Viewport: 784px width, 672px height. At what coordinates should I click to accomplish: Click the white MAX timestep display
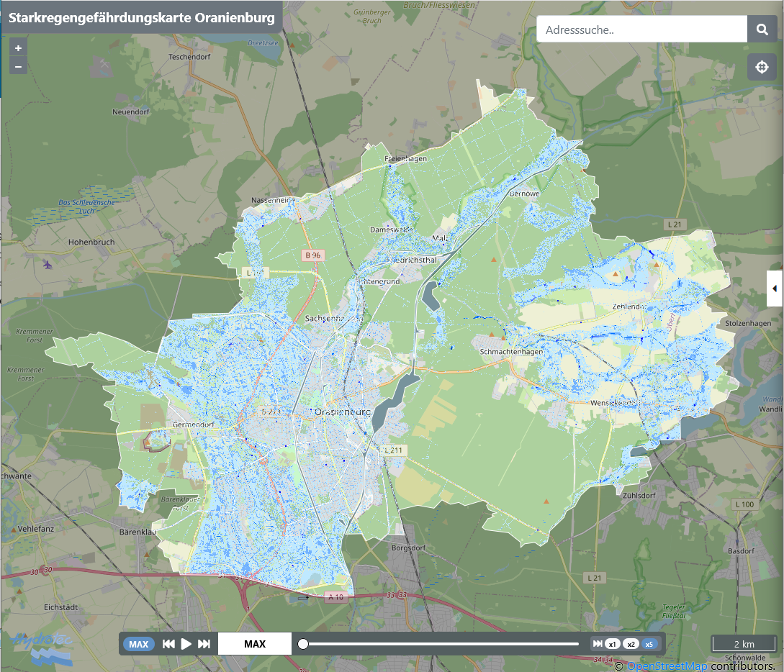point(255,644)
